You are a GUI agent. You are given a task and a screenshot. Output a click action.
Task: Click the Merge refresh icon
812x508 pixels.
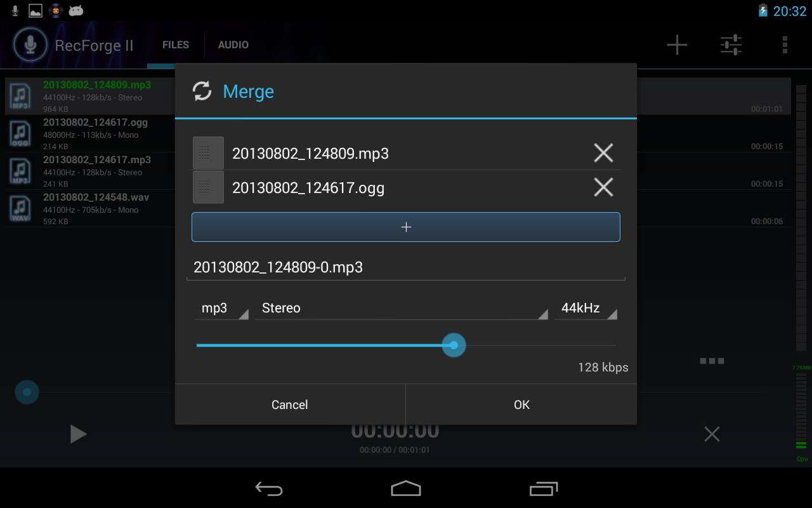point(202,91)
